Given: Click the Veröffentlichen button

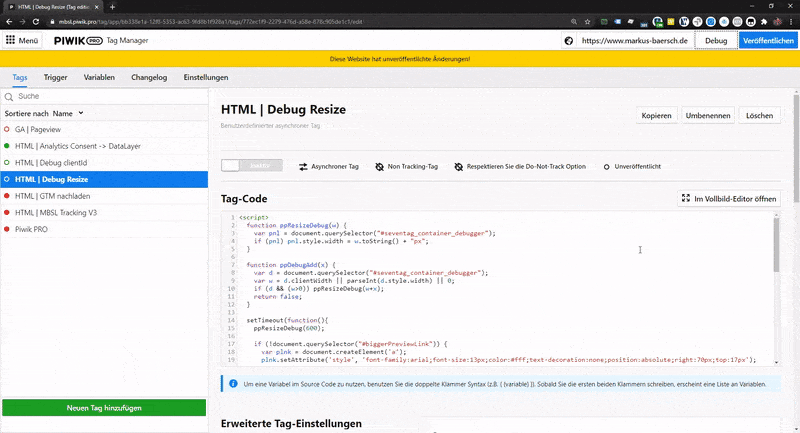Looking at the screenshot, I should [768, 41].
